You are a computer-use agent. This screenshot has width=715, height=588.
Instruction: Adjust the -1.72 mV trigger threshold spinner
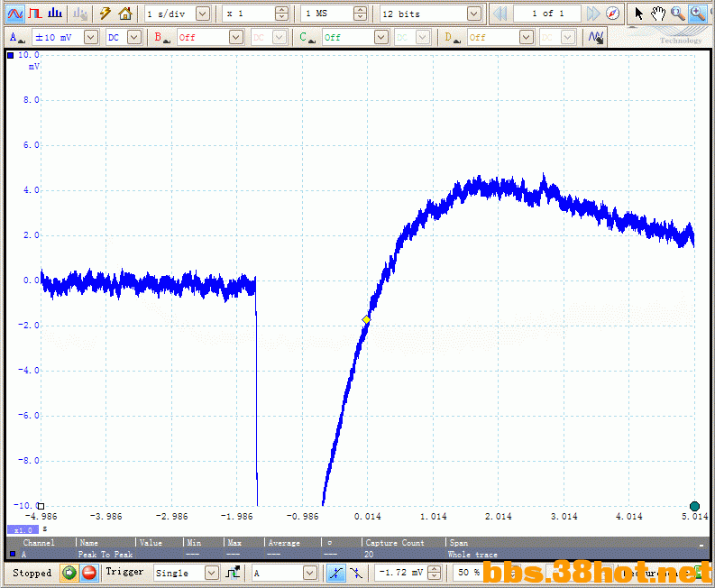pyautogui.click(x=434, y=573)
